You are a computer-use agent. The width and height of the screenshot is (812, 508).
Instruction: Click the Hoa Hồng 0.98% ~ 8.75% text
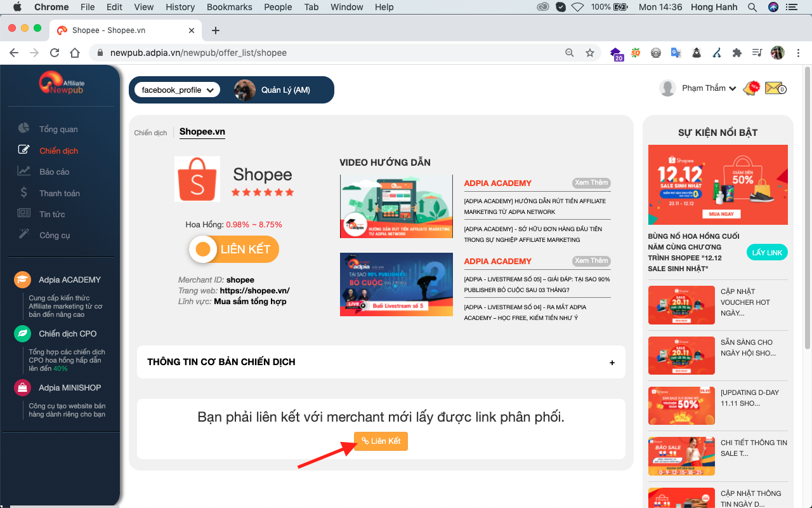coord(234,224)
